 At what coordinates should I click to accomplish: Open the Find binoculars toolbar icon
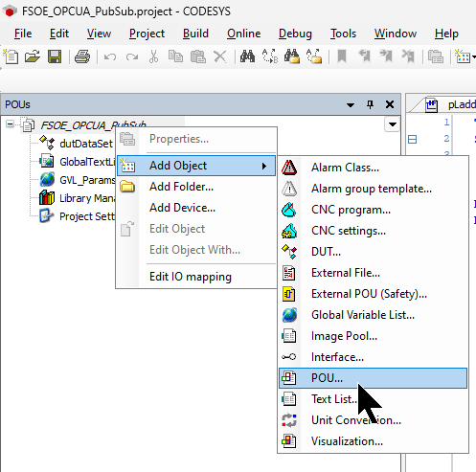tap(247, 56)
